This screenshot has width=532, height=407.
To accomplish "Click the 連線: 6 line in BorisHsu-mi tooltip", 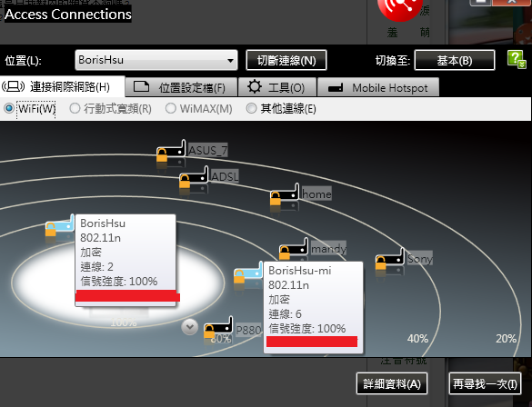I will [x=285, y=313].
